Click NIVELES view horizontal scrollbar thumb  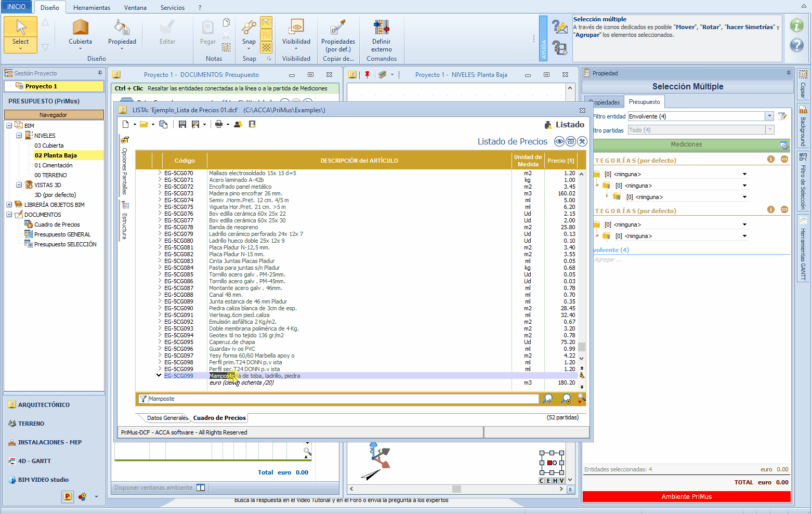[x=456, y=489]
